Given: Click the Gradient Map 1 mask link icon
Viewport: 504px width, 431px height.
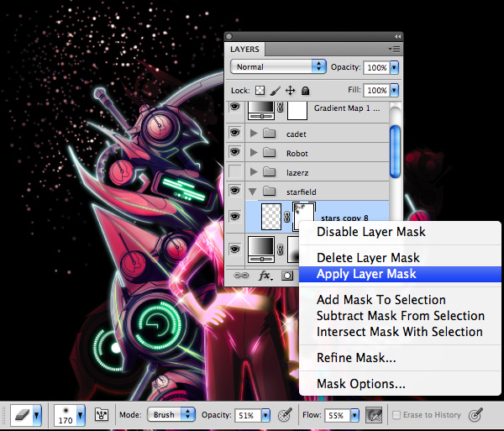Looking at the screenshot, I should 281,107.
